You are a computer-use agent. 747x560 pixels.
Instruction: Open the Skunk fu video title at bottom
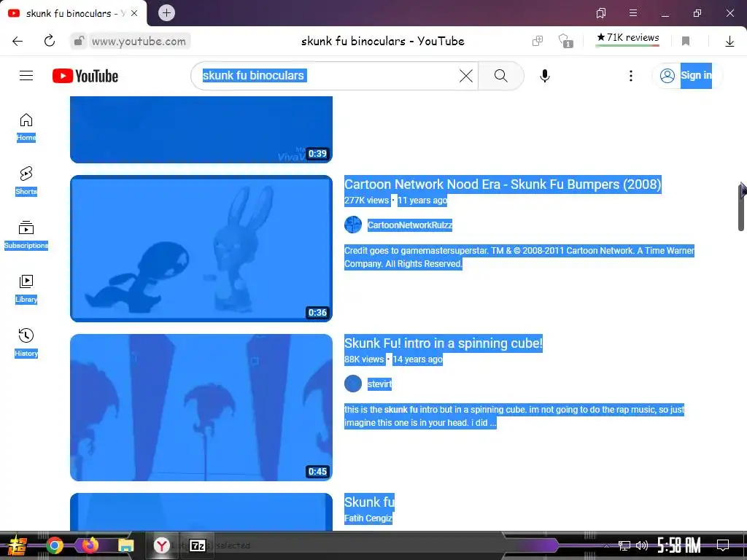pos(369,502)
